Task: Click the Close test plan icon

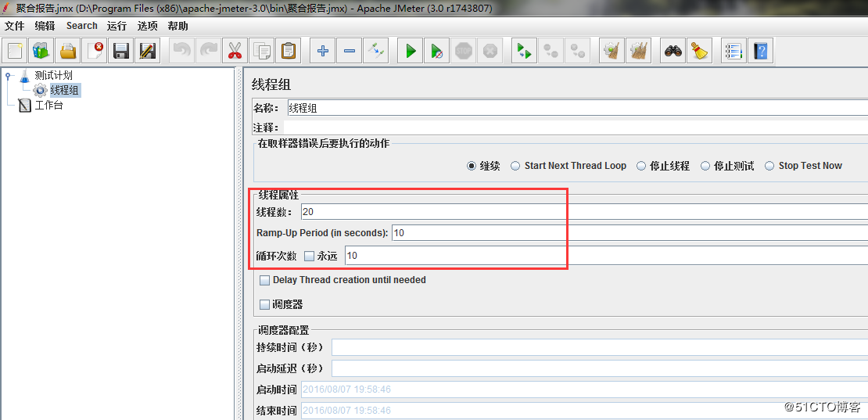Action: coord(94,52)
